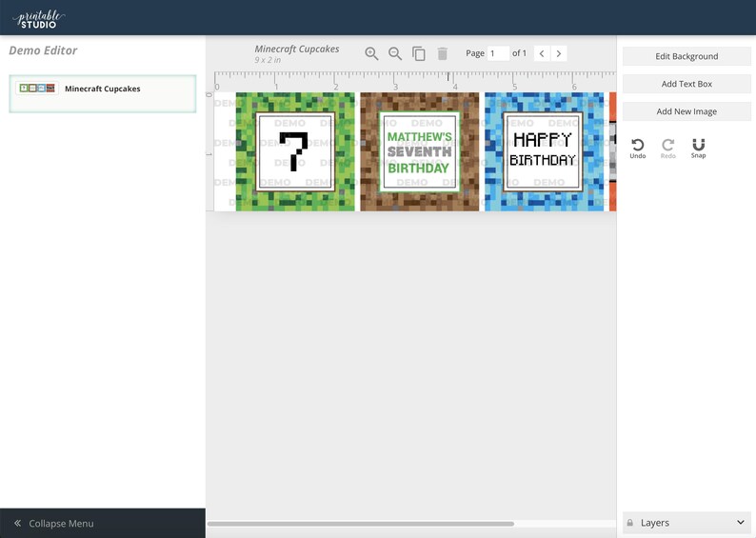Click Add New Image button
This screenshot has height=538, width=756.
(686, 111)
